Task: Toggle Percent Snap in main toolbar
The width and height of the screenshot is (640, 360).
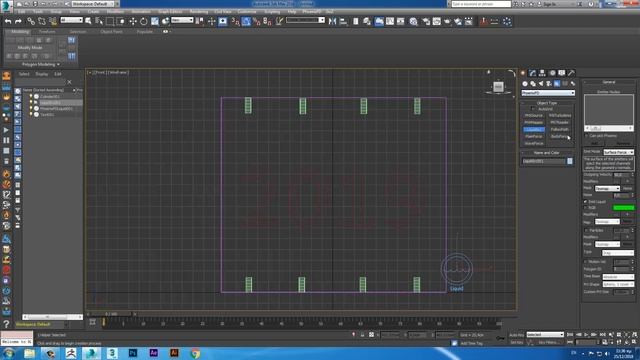Action: coord(257,21)
